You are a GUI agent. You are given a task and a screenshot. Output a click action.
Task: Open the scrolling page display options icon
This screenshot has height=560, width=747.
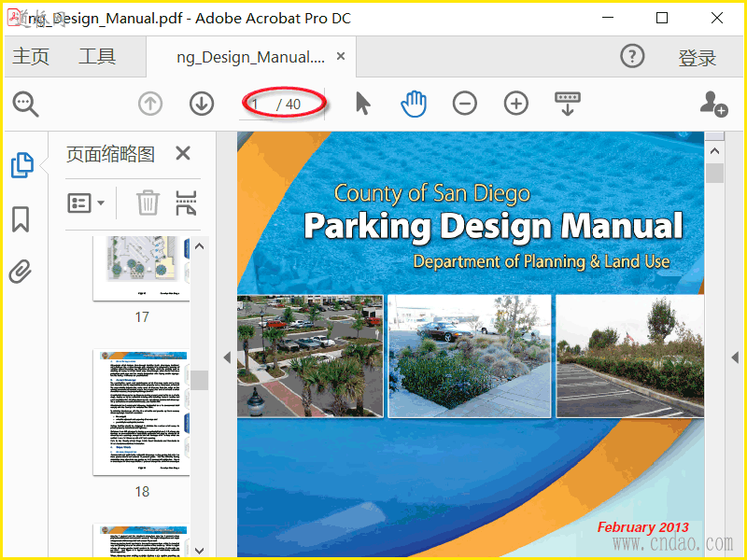[x=568, y=104]
